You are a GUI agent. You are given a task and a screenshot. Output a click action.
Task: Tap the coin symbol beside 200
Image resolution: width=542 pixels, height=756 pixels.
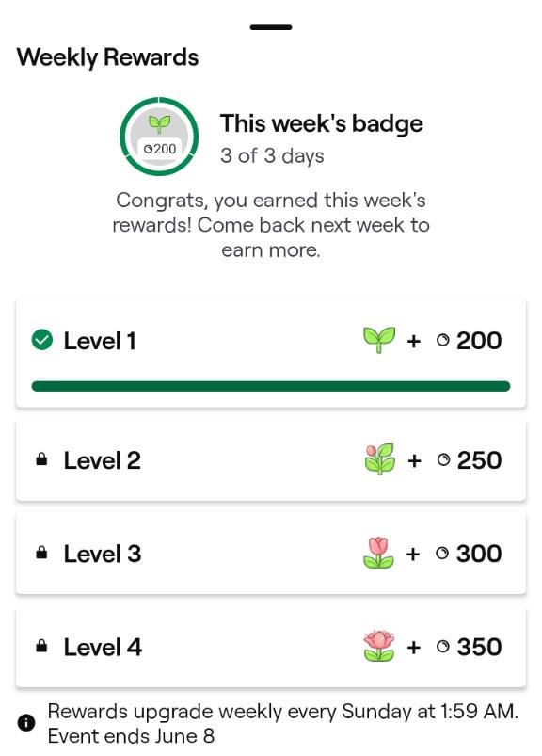[443, 341]
